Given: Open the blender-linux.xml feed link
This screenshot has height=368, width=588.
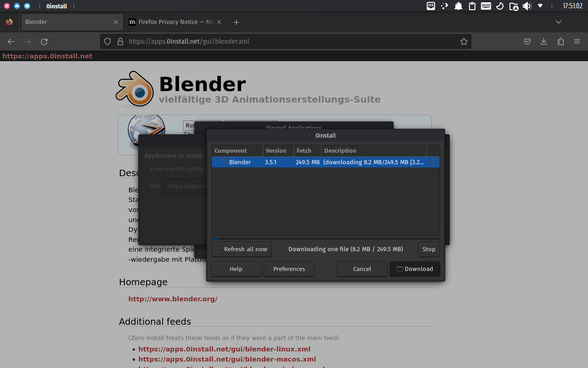Looking at the screenshot, I should click(x=224, y=349).
